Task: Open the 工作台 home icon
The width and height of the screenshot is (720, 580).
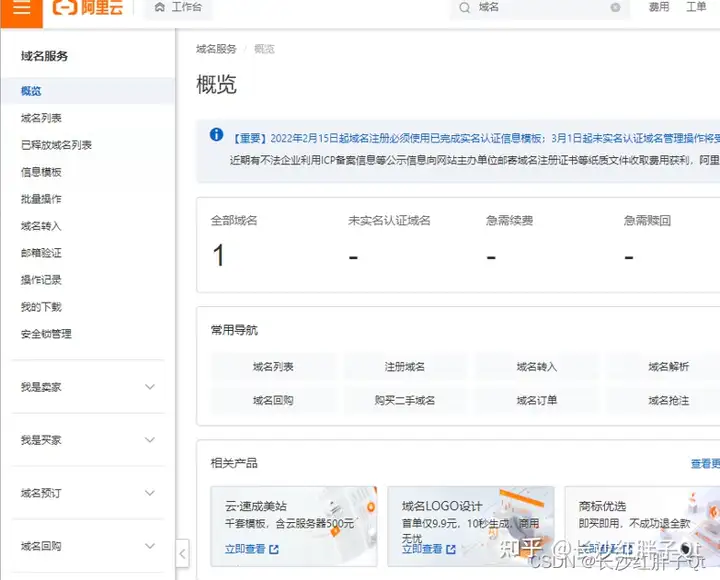Action: [x=160, y=7]
